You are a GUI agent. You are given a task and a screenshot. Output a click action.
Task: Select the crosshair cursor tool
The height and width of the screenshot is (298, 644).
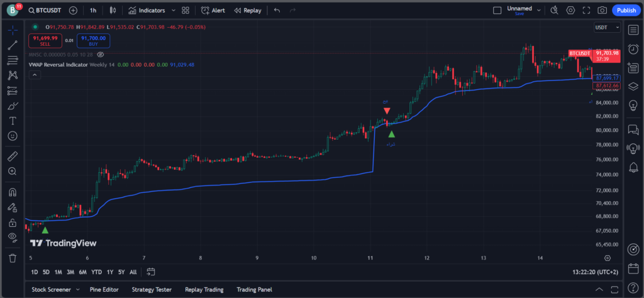(13, 30)
